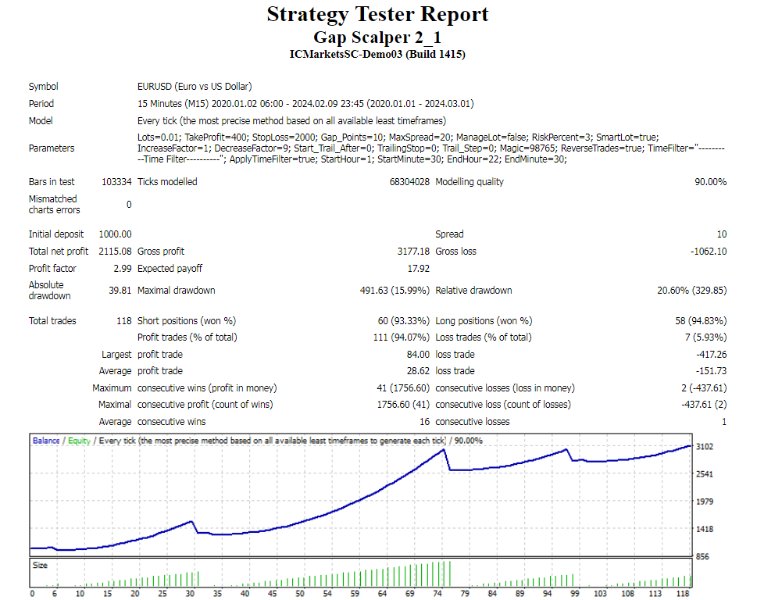Click 'ICMarketsSC-Demo03 (Build 1415)' text
Image resolution: width=757 pixels, height=600 pixels.
click(x=377, y=54)
